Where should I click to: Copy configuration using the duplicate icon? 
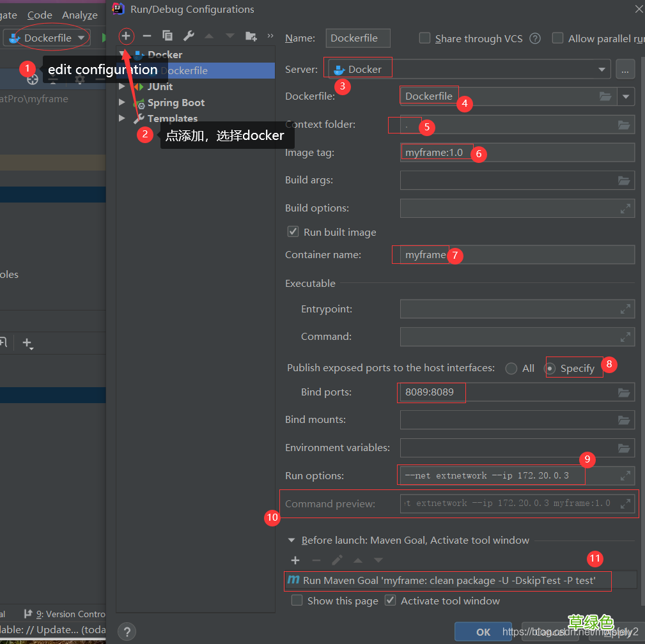point(167,36)
